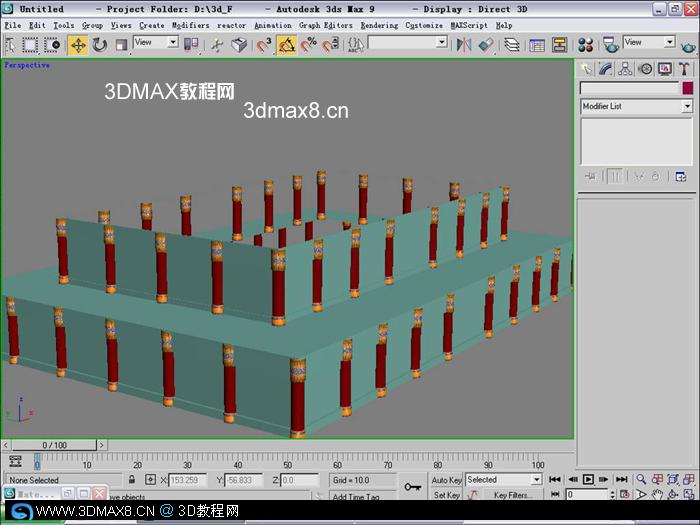This screenshot has height=525, width=700.
Task: Expand the Modifier List dropdown
Action: pos(637,106)
